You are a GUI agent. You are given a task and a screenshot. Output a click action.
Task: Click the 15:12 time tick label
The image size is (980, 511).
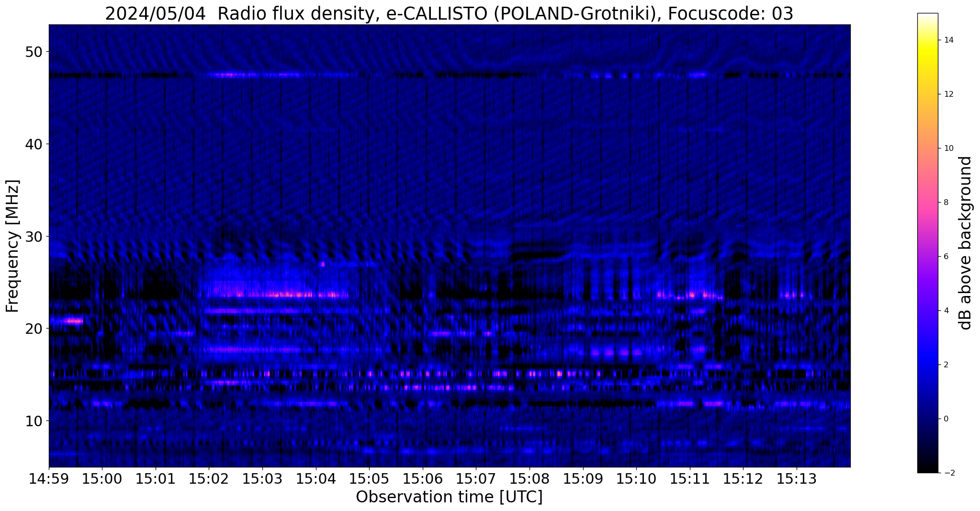pos(743,479)
